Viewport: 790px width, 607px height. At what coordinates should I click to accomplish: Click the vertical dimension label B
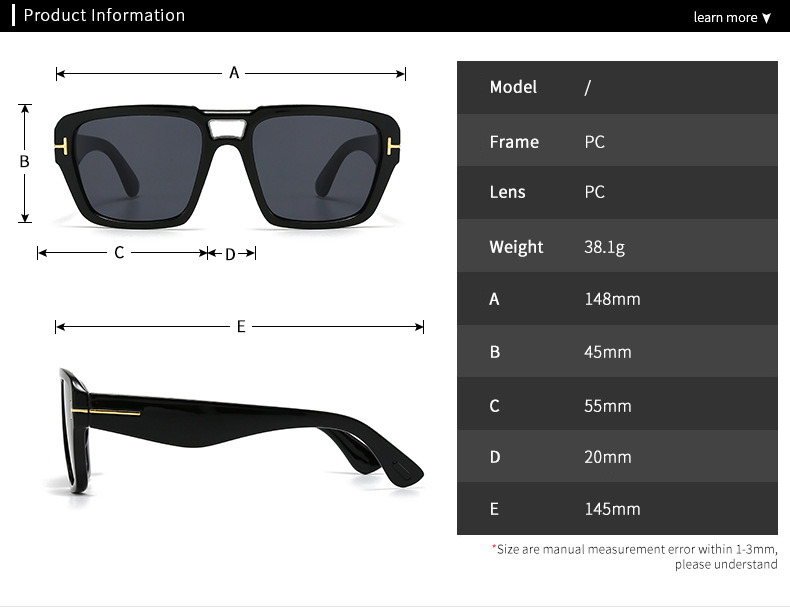[x=24, y=162]
